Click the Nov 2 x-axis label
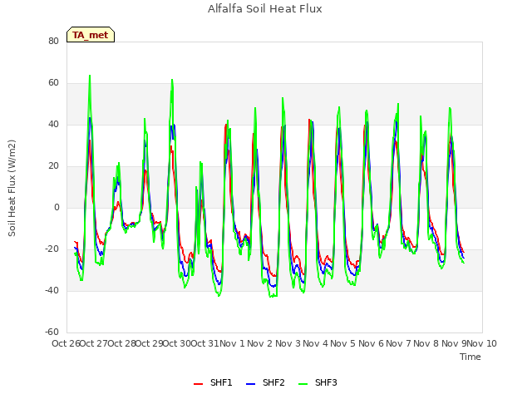 (260, 343)
